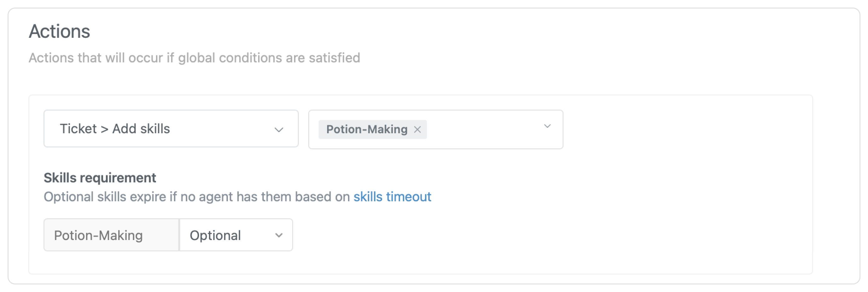Screen dimensions: 868x292
Task: Click the word "Optional" in the requirement selector
Action: [215, 235]
